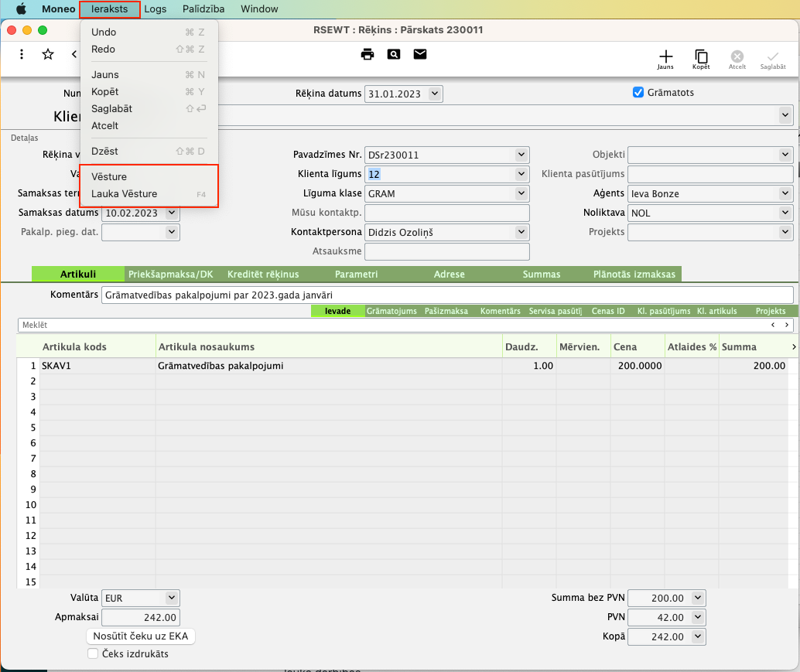The image size is (800, 672).
Task: Expand the Summa bez PVN dropdown
Action: [697, 598]
